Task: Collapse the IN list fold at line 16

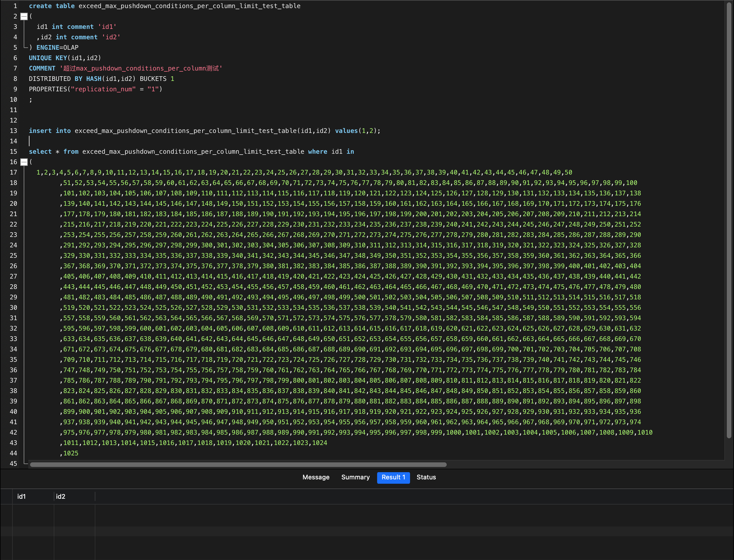Action: [24, 162]
